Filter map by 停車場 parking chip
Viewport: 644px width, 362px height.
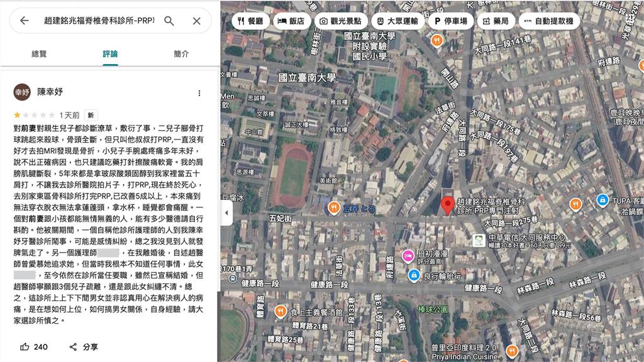tap(450, 21)
